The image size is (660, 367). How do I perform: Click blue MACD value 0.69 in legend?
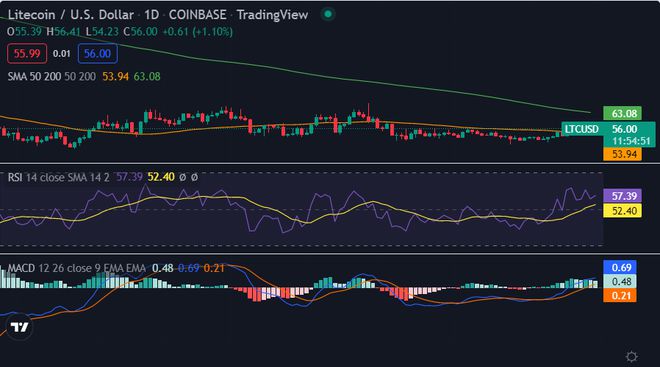188,268
